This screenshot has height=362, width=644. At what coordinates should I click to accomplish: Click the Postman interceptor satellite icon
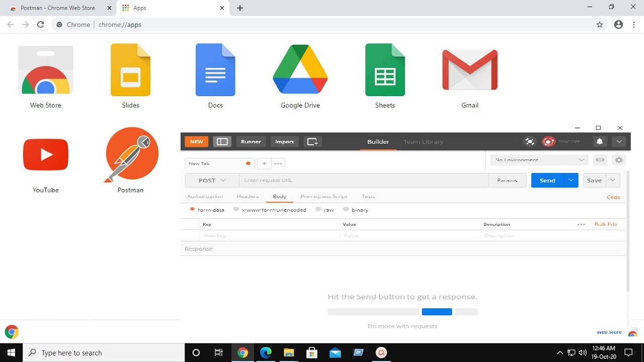point(530,142)
